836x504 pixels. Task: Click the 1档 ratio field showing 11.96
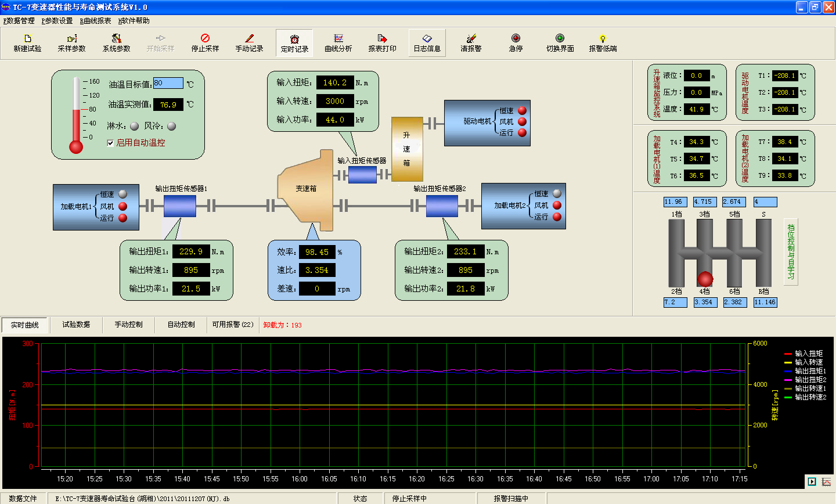click(x=675, y=202)
